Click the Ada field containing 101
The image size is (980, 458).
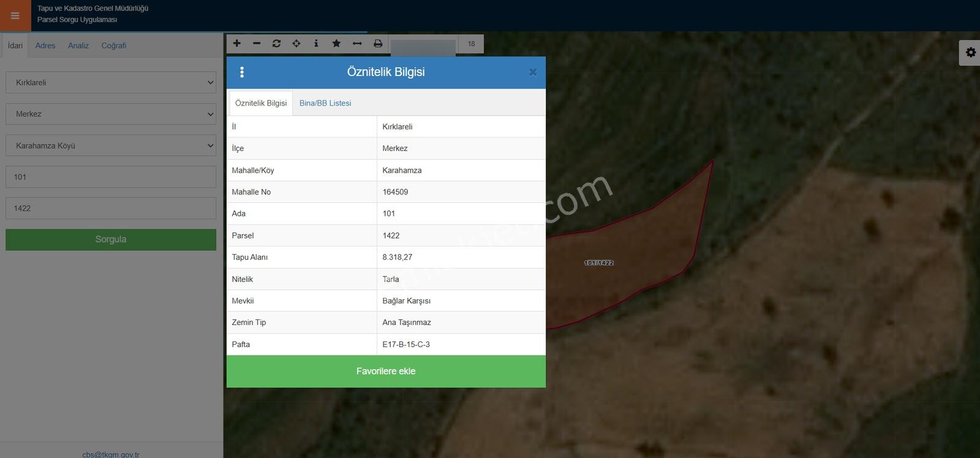click(111, 177)
